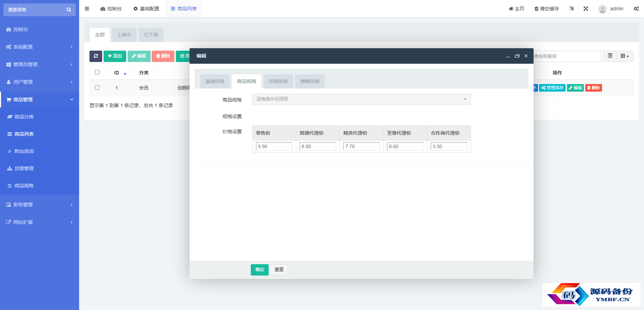This screenshot has width=644, height=310.
Task: Expand the 财务管理 sidebar menu
Action: point(40,205)
